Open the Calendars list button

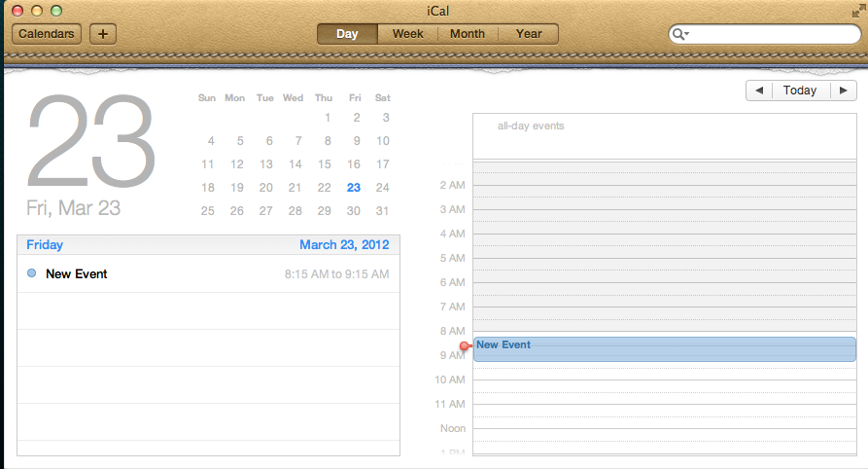47,34
